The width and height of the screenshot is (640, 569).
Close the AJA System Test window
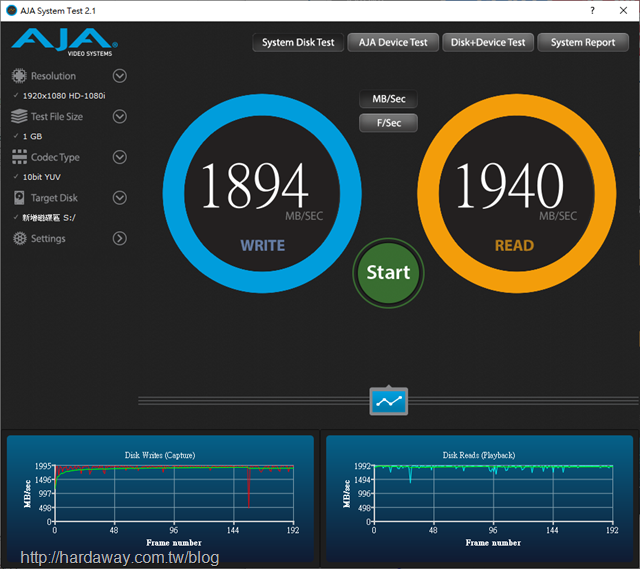pyautogui.click(x=623, y=11)
